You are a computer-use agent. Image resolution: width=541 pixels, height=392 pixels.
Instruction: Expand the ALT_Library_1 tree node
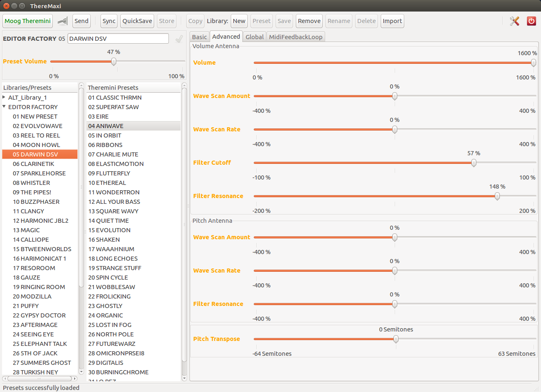4,98
